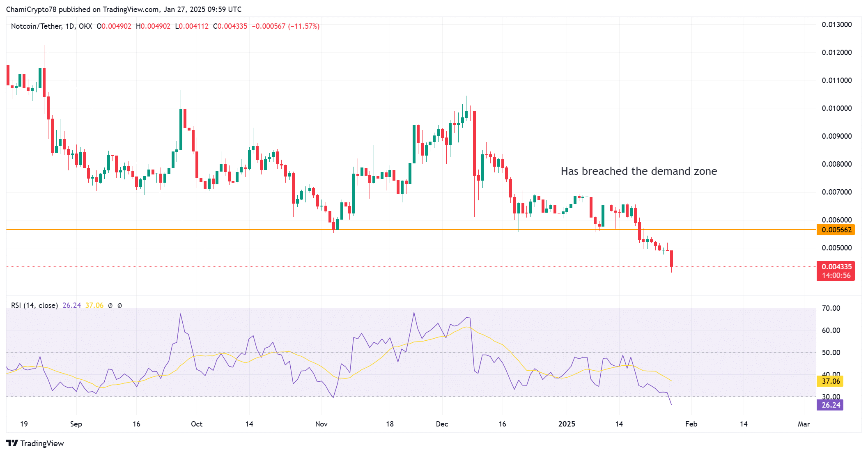Click the yellow RSI average 37.06 in the legend

[x=94, y=305]
